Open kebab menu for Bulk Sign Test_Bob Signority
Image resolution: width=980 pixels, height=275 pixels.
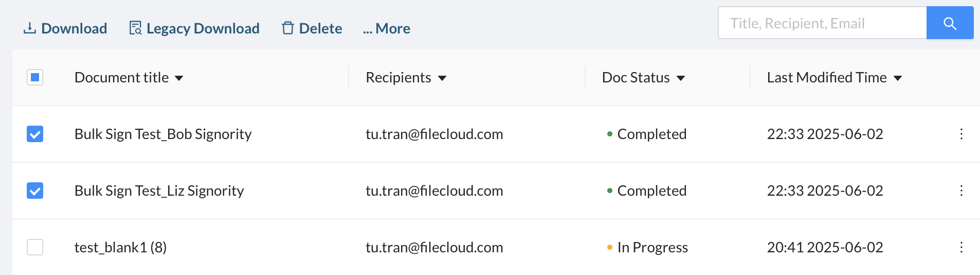point(961,134)
